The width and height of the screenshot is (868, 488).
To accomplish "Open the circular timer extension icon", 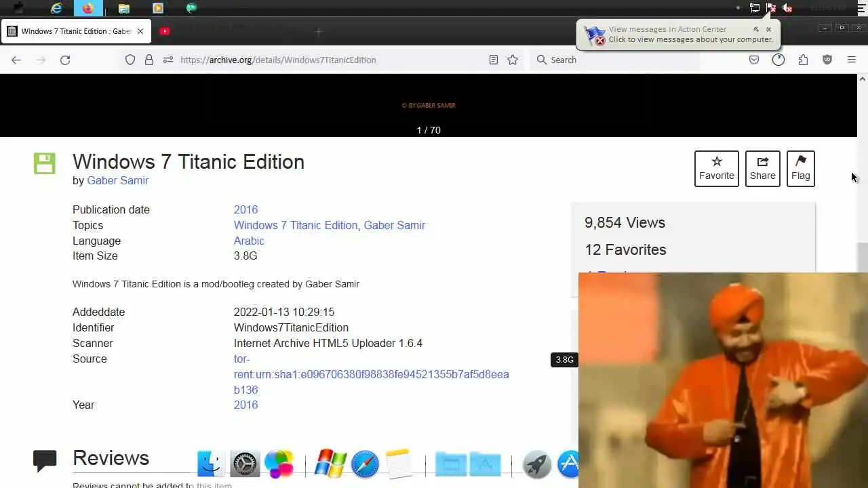I will point(778,60).
